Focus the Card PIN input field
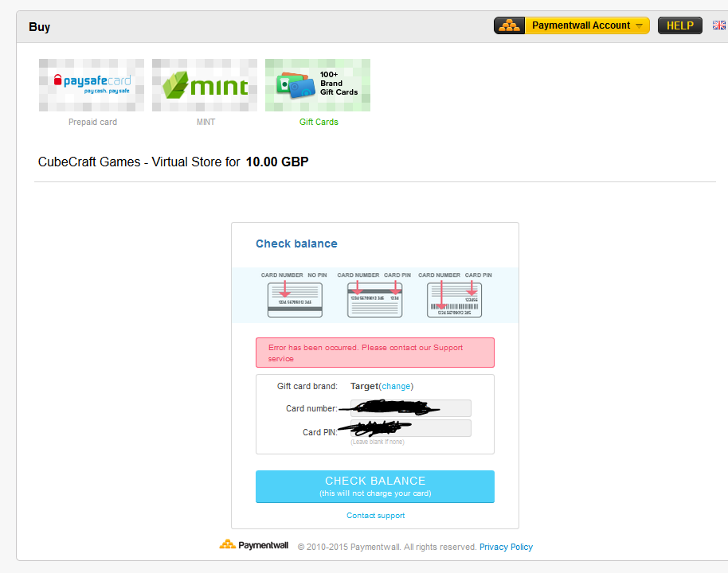The image size is (728, 573). click(410, 428)
